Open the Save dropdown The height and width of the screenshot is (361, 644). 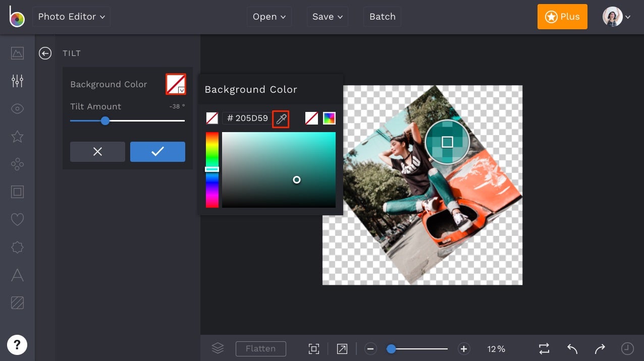[x=327, y=17]
